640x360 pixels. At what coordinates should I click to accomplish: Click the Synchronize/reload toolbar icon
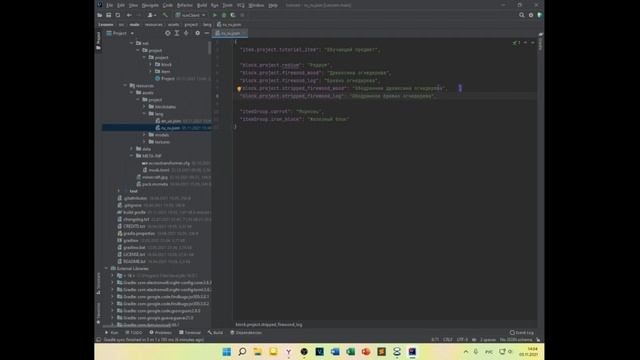coord(118,15)
